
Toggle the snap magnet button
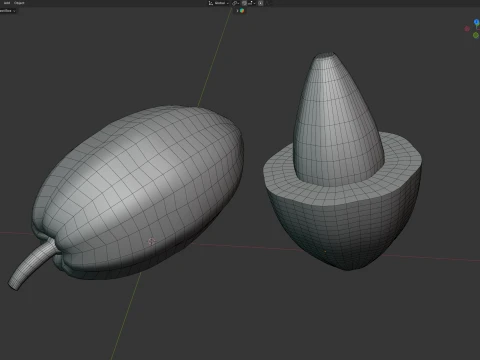(x=244, y=3)
